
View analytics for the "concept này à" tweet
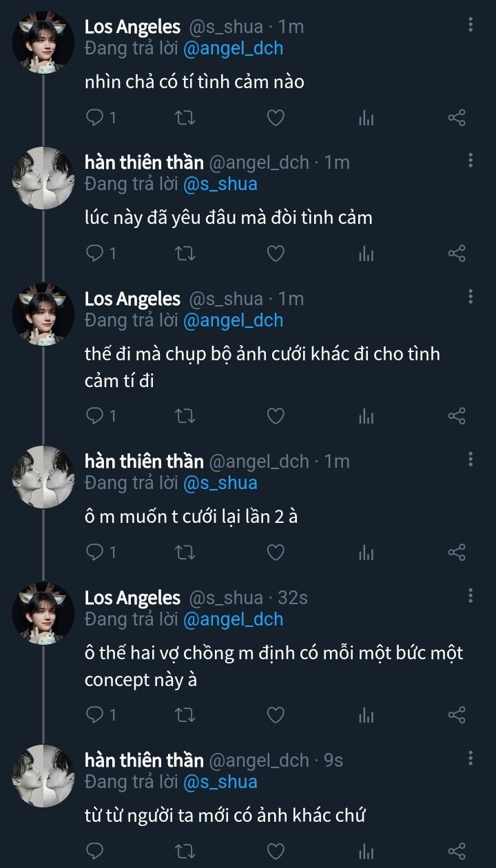point(366,716)
